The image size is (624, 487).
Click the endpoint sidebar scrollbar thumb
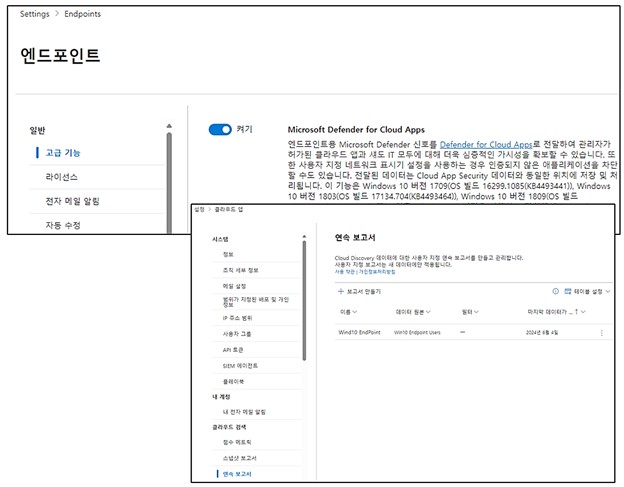pos(169,183)
